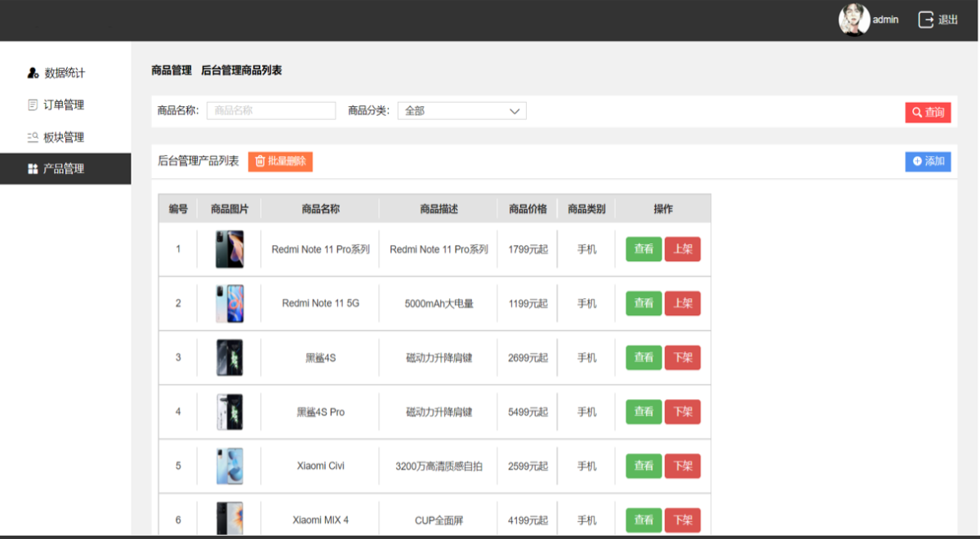
Task: Click the CUP全面屏 description cell
Action: [439, 520]
